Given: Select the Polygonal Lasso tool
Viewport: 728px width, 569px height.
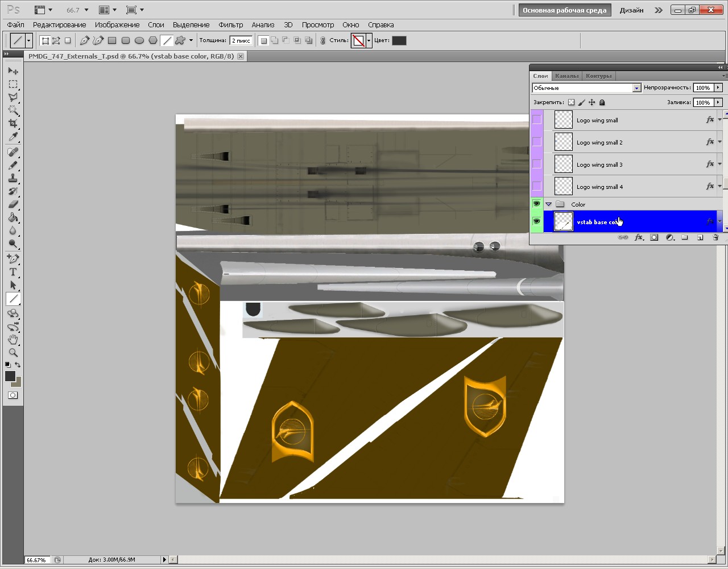Looking at the screenshot, I should [x=13, y=97].
